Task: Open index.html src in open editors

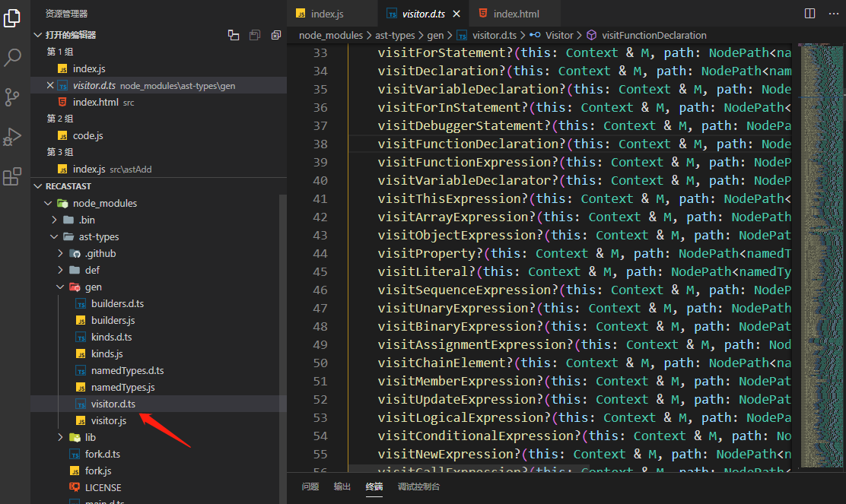Action: pyautogui.click(x=158, y=102)
